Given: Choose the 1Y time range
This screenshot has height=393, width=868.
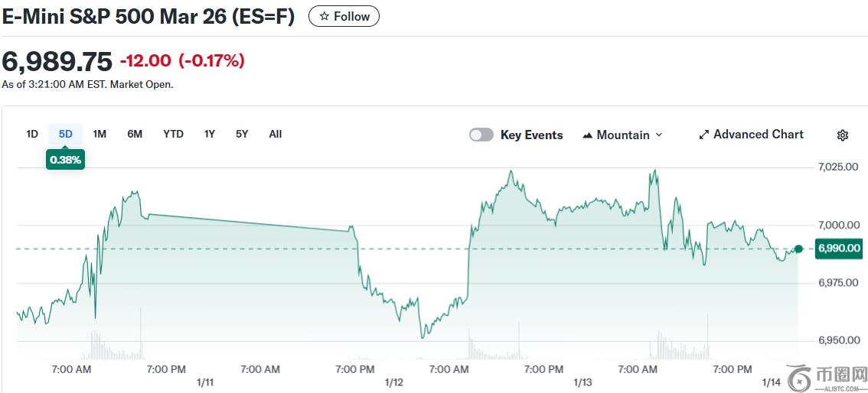Looking at the screenshot, I should pos(209,134).
